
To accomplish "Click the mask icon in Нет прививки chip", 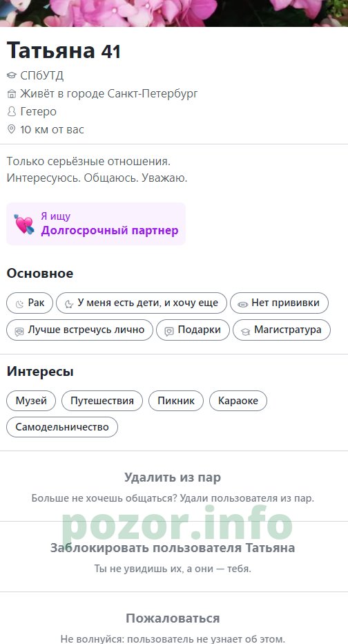I will (242, 304).
